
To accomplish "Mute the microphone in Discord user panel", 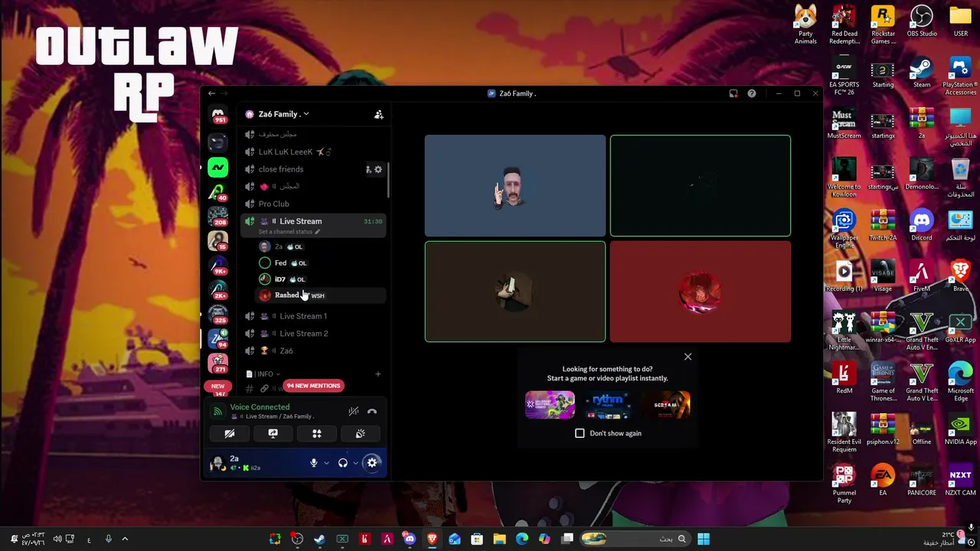I will click(313, 462).
